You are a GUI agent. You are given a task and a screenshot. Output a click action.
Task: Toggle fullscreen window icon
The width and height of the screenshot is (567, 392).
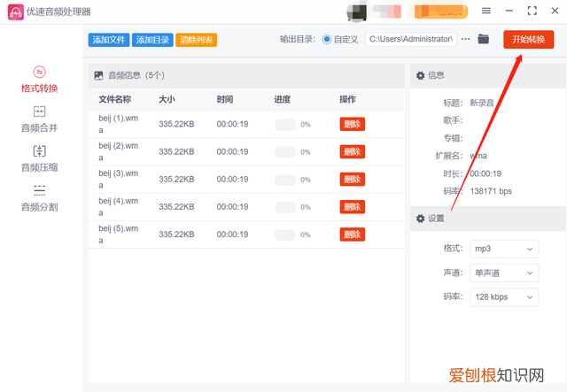pyautogui.click(x=532, y=11)
